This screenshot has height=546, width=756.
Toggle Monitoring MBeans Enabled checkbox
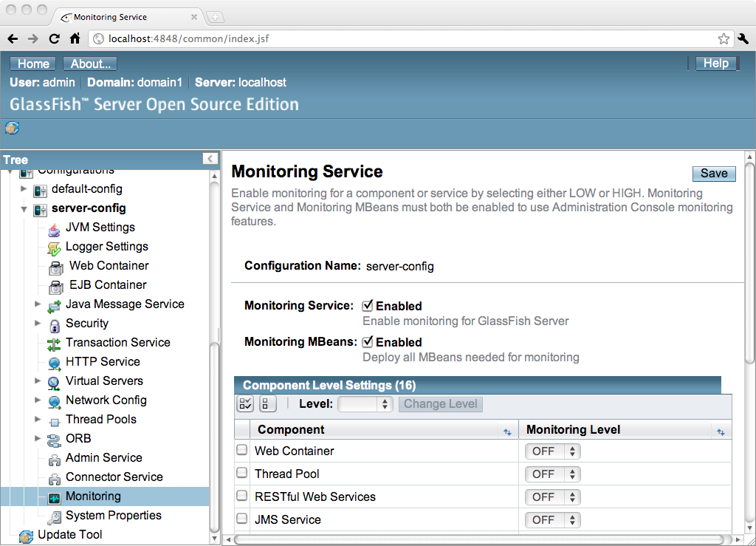[368, 341]
